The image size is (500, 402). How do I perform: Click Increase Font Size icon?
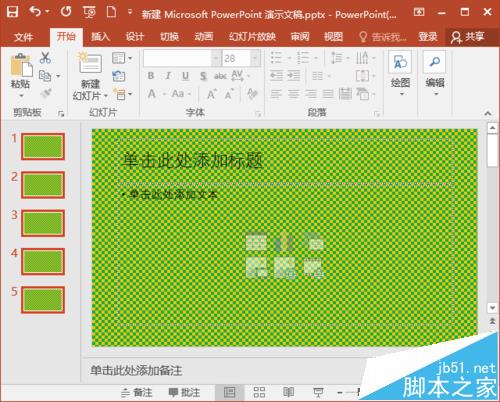tap(211, 94)
